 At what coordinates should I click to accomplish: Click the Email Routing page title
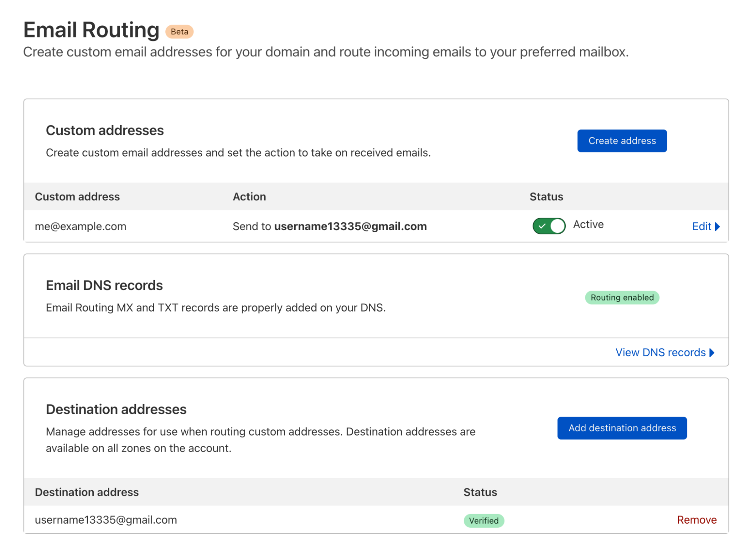(x=91, y=30)
